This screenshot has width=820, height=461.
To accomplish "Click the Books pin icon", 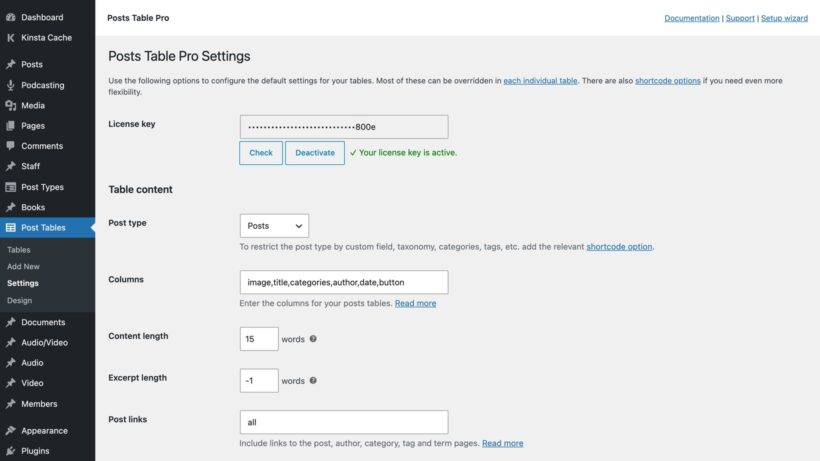I will (x=10, y=208).
